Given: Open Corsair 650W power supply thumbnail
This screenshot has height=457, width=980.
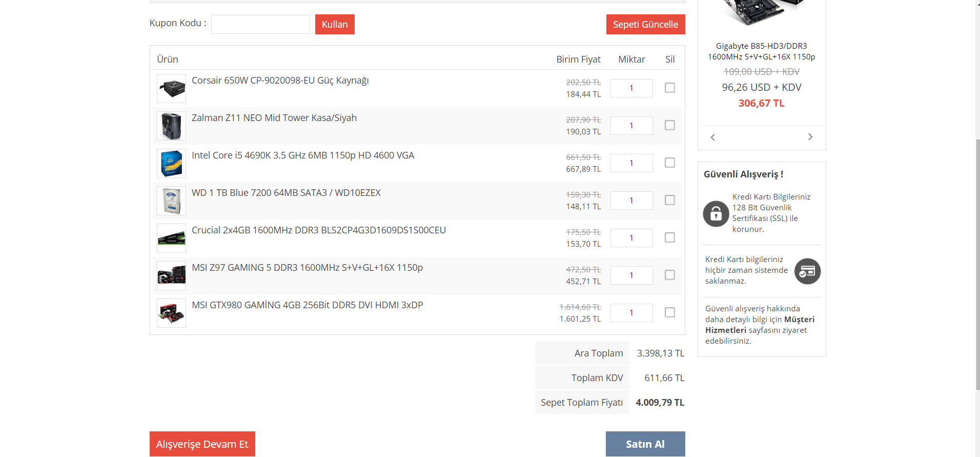Looking at the screenshot, I should click(x=171, y=88).
